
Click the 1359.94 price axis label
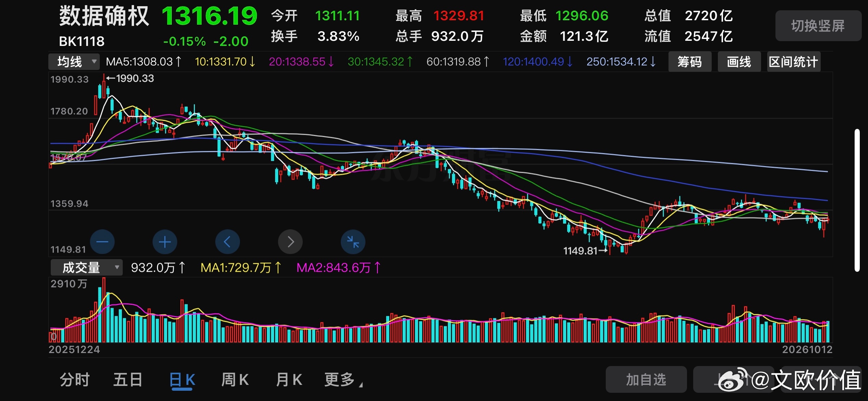pyautogui.click(x=69, y=204)
